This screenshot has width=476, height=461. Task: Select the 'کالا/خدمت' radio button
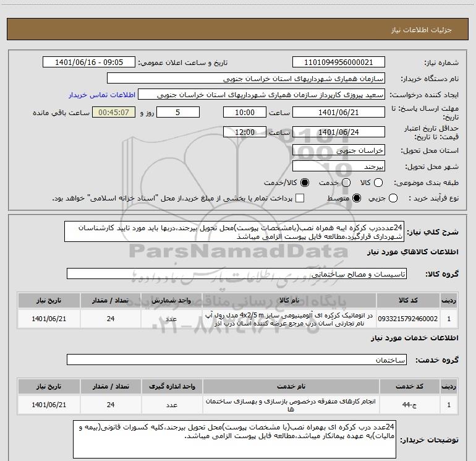pos(305,183)
